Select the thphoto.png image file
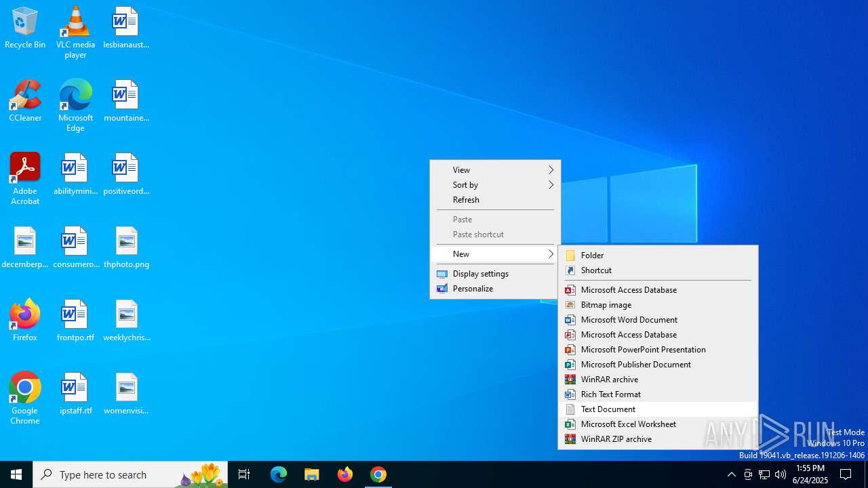The width and height of the screenshot is (868, 488). [126, 247]
